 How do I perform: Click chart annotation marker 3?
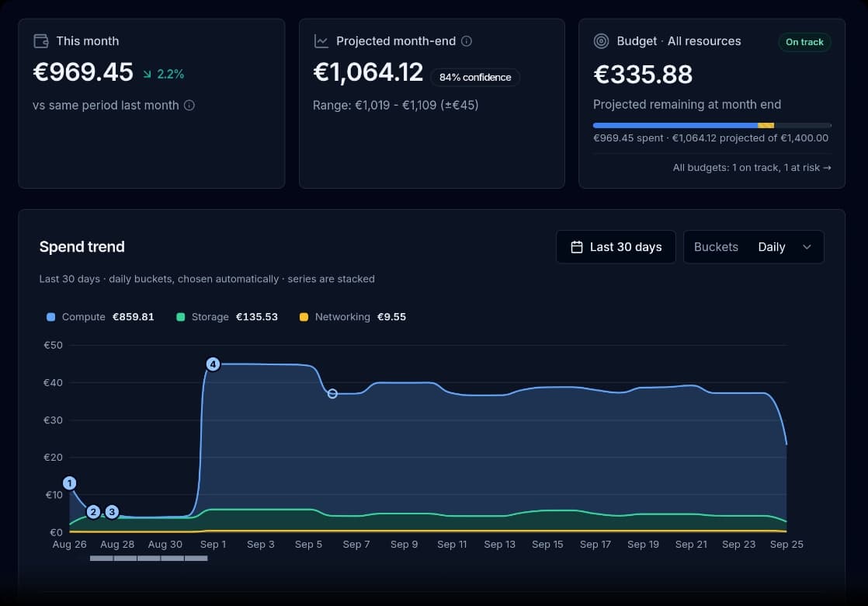coord(113,512)
